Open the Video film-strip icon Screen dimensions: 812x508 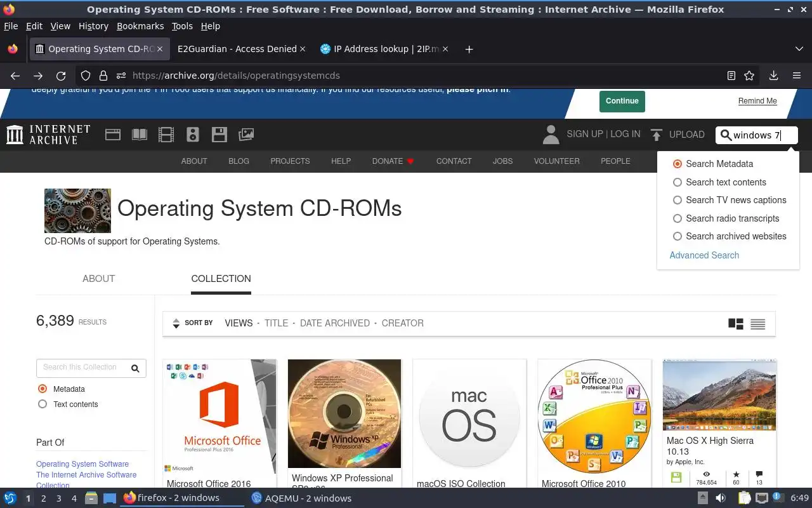click(166, 135)
